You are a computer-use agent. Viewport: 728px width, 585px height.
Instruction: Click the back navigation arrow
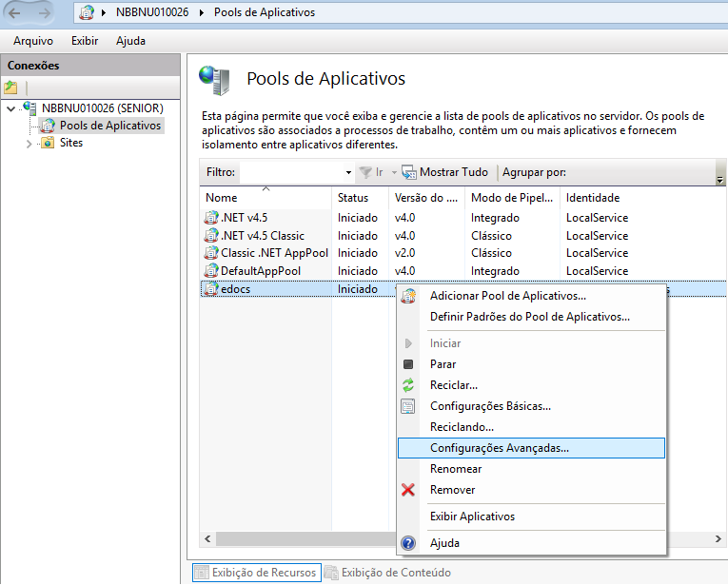(15, 13)
